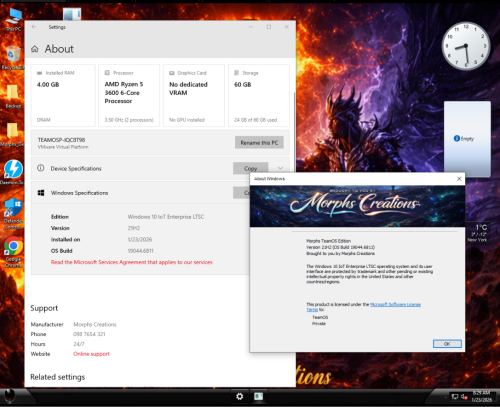The image size is (500, 407).
Task: Click the hours value 24/7
Action: point(79,344)
